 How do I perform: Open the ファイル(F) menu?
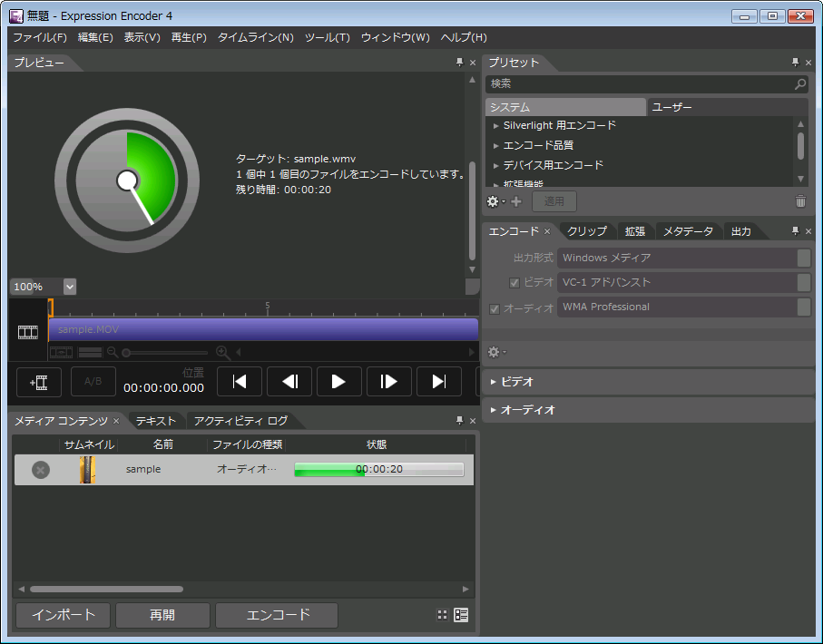[40, 37]
